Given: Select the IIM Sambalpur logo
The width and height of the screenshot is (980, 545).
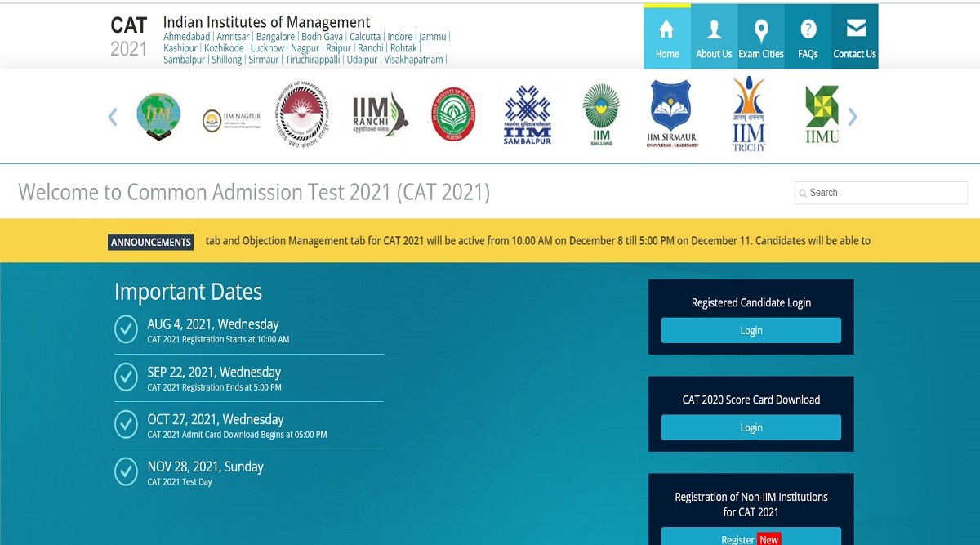Looking at the screenshot, I should click(x=527, y=116).
